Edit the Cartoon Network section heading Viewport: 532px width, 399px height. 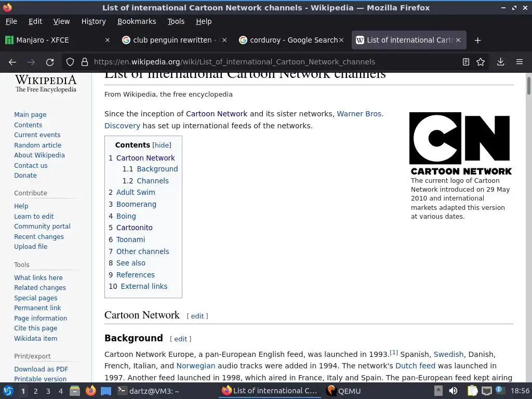[x=197, y=316]
